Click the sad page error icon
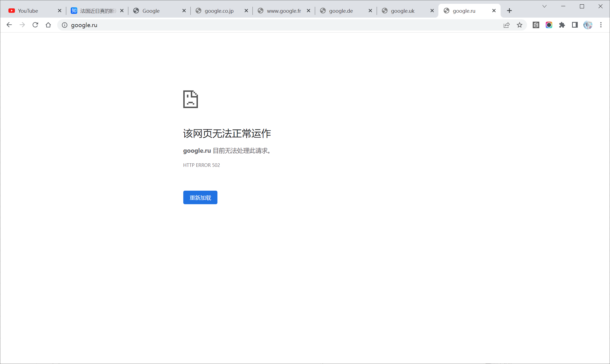 (191, 99)
